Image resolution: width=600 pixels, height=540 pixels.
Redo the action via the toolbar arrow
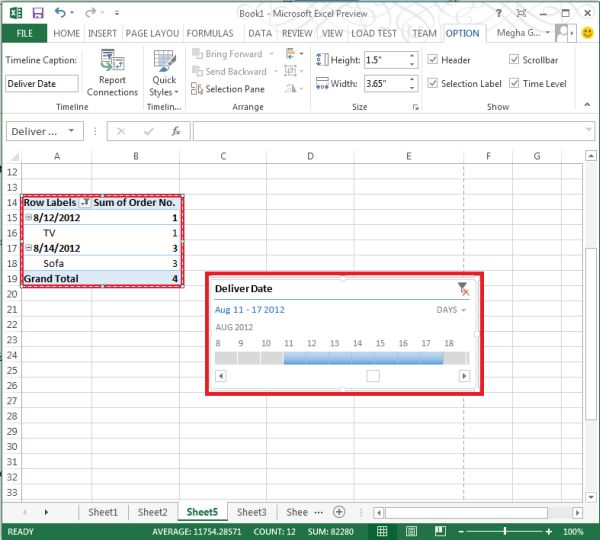(90, 13)
